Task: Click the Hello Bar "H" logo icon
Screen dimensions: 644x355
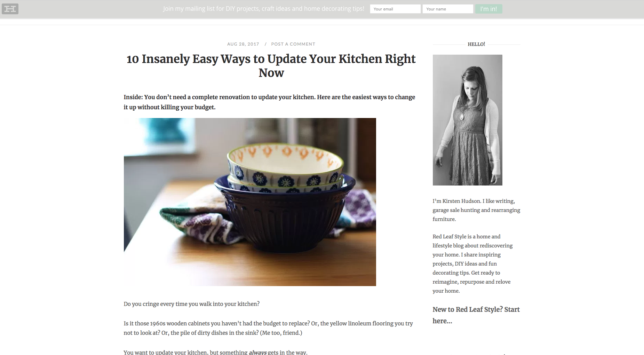Action: click(x=10, y=9)
